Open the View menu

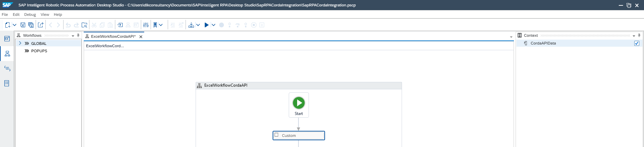[x=45, y=14]
